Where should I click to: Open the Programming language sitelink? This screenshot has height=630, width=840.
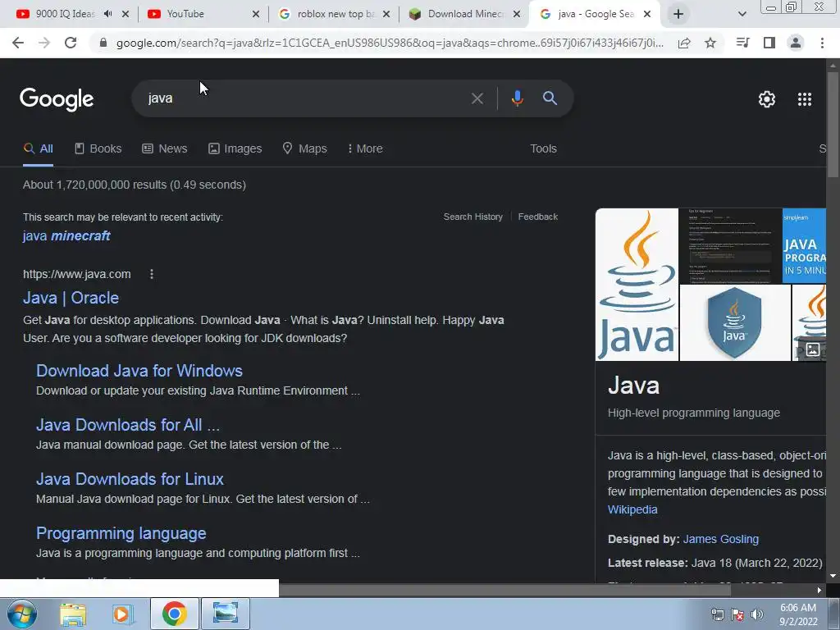pyautogui.click(x=121, y=533)
